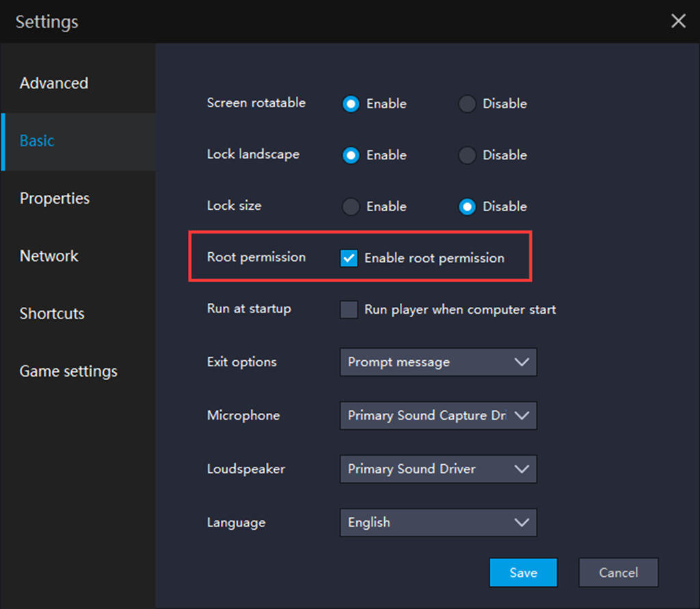This screenshot has height=609, width=700.
Task: Open the Advanced settings tab
Action: 78,83
